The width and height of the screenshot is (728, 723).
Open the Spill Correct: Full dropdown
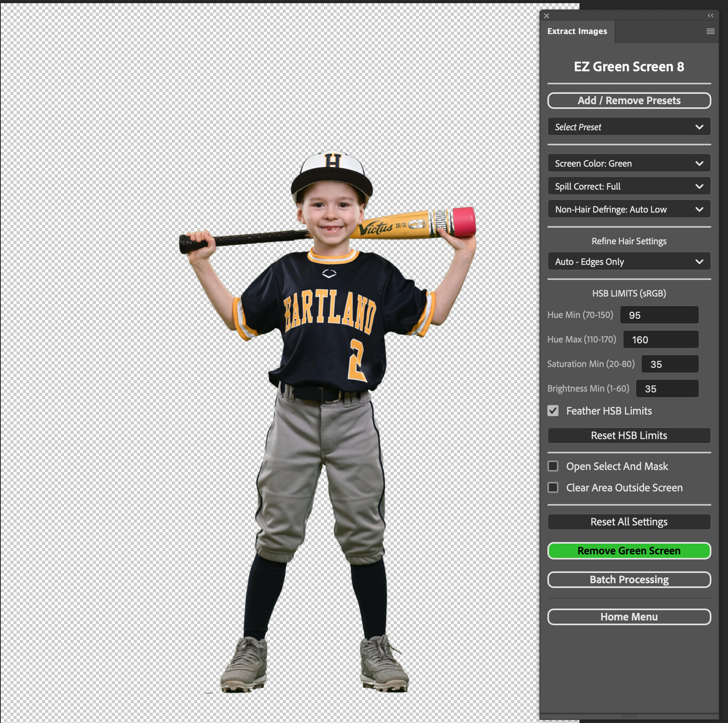tap(629, 186)
